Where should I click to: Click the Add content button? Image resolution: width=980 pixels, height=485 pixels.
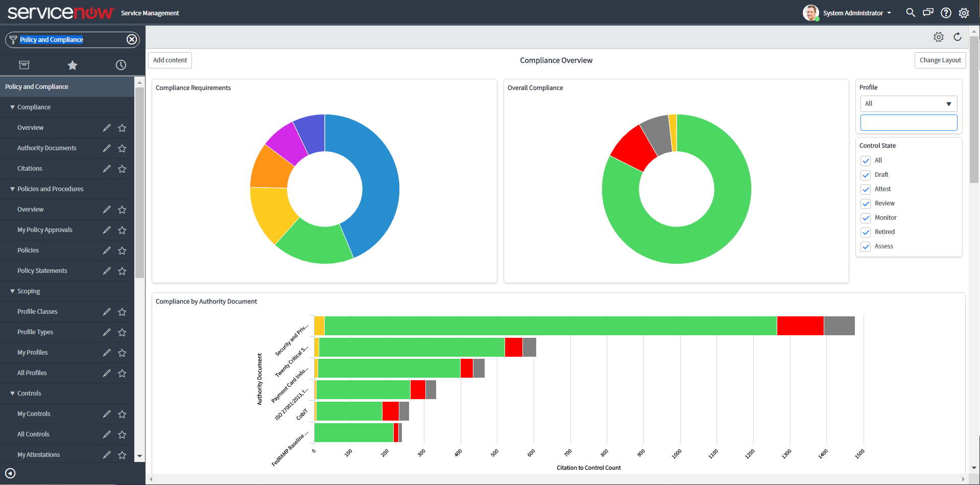tap(170, 60)
